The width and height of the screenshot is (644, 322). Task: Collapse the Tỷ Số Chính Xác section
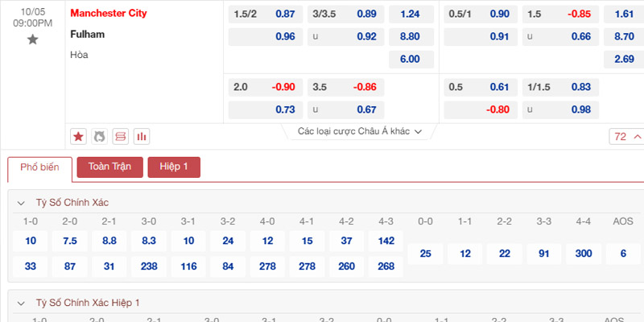[x=21, y=203]
